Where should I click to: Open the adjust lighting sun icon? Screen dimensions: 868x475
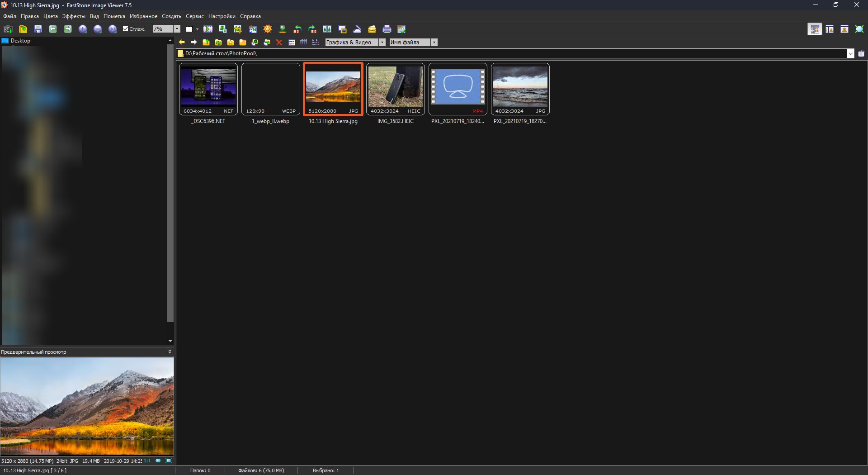click(268, 29)
